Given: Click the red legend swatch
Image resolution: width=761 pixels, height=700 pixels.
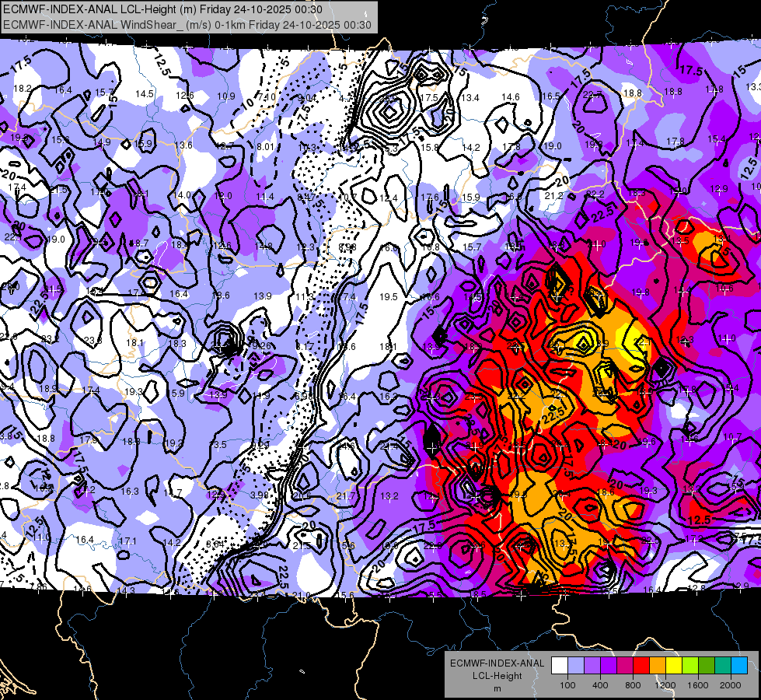Looking at the screenshot, I should [x=641, y=665].
